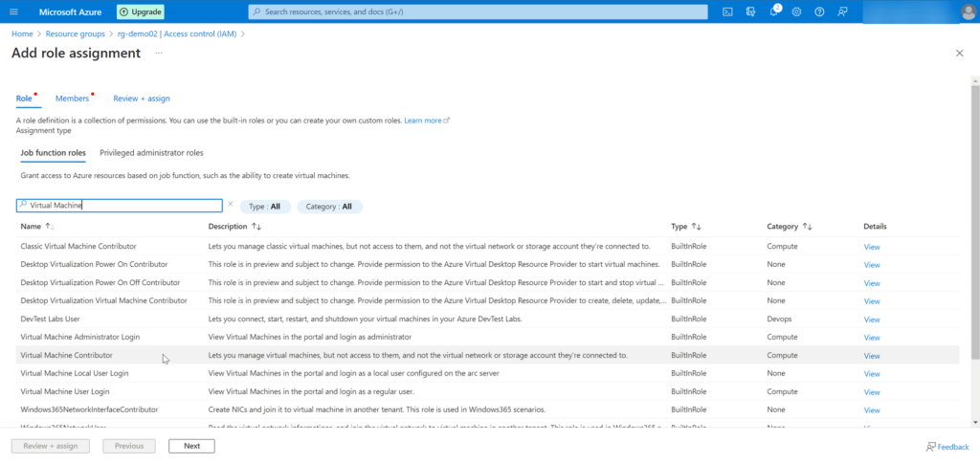Switch to the Role tab
This screenshot has height=464, width=980.
click(24, 99)
